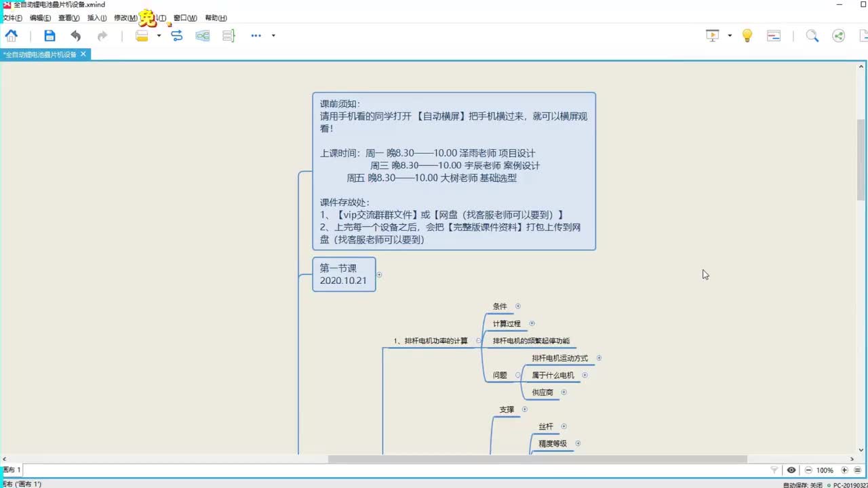Click the 100% zoom level value
This screenshot has height=488, width=868.
point(825,470)
